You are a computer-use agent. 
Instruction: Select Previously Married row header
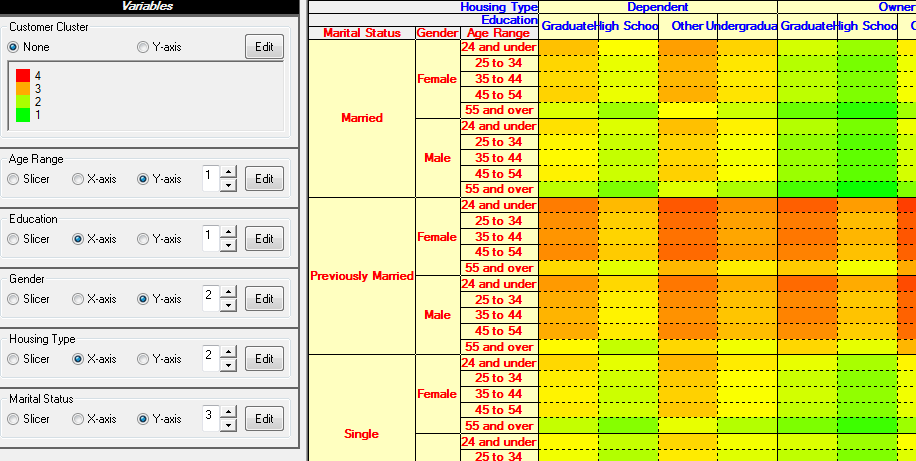point(361,276)
